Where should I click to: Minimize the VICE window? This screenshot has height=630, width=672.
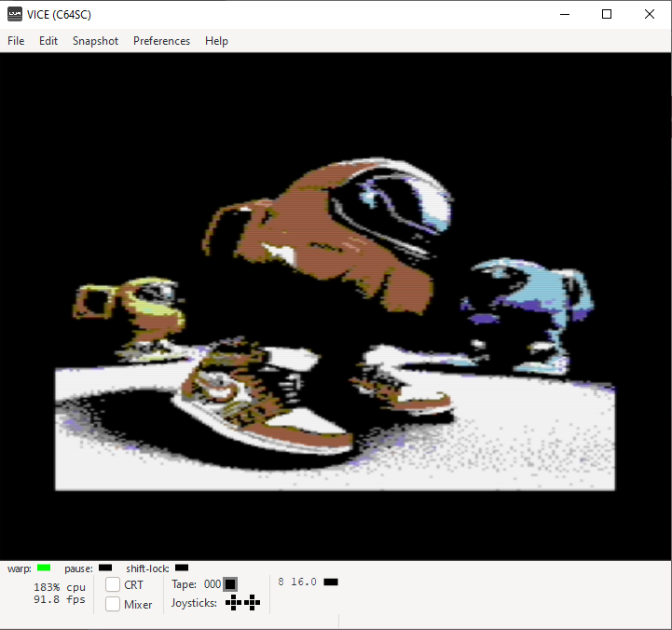coord(565,14)
